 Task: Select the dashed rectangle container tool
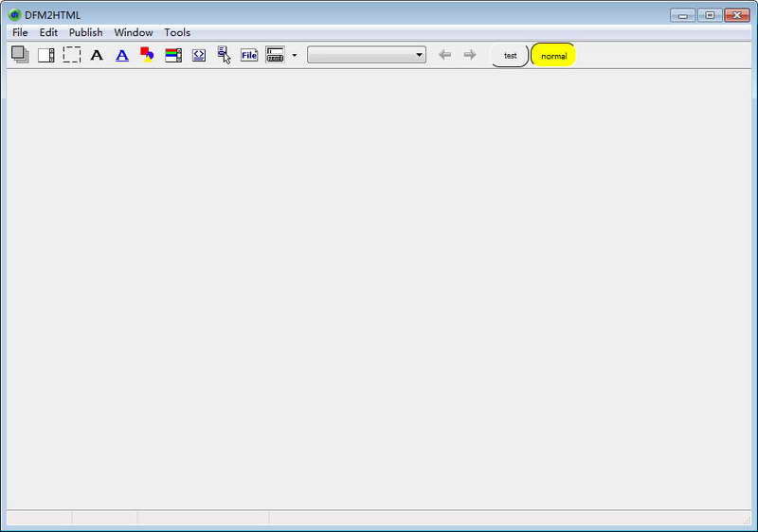pyautogui.click(x=72, y=55)
